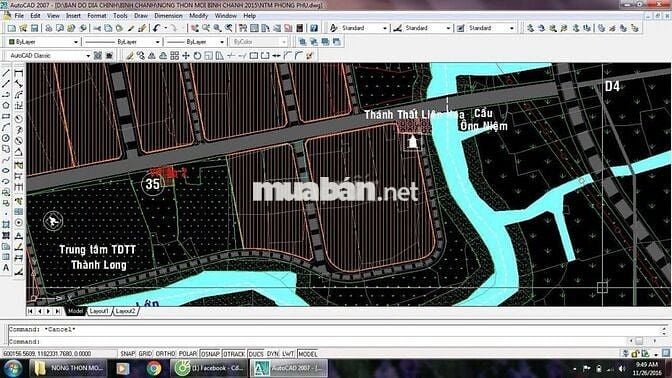
Task: Expand the Undo history arrow
Action: pos(165,28)
